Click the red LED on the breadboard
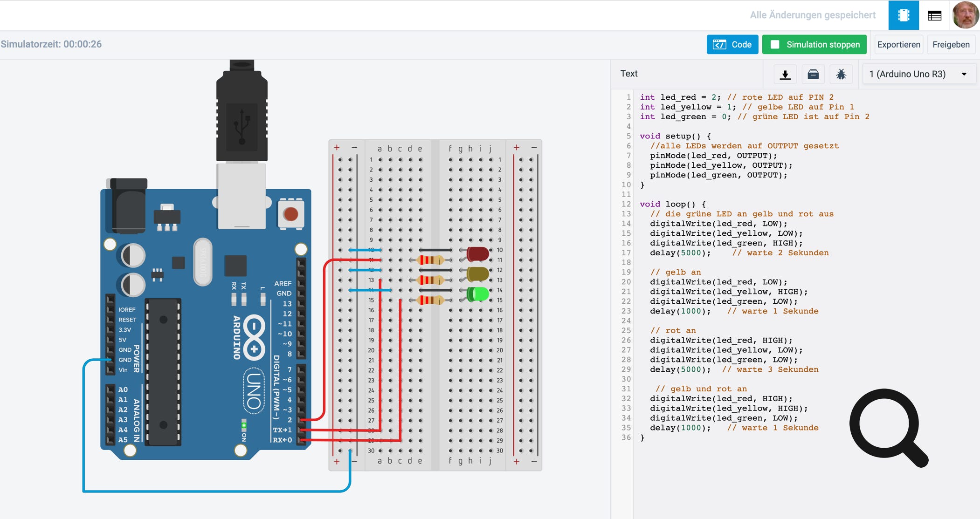980x519 pixels. point(477,254)
